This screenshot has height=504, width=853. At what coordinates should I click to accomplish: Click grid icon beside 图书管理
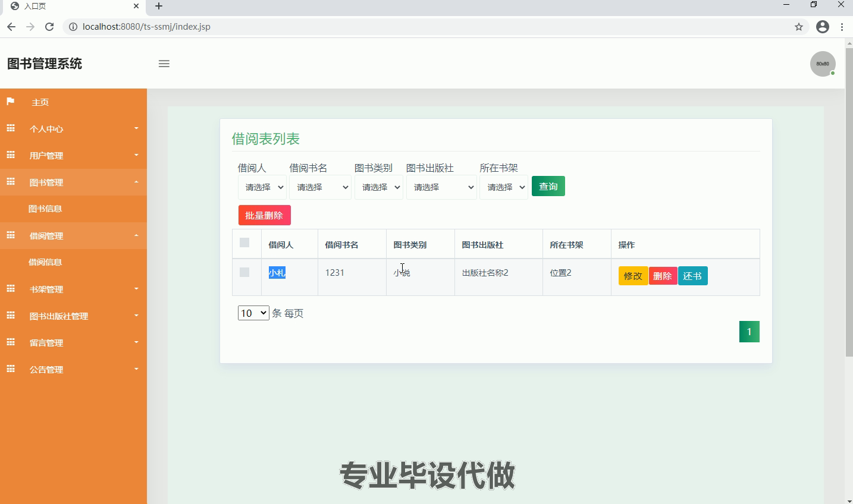11,182
